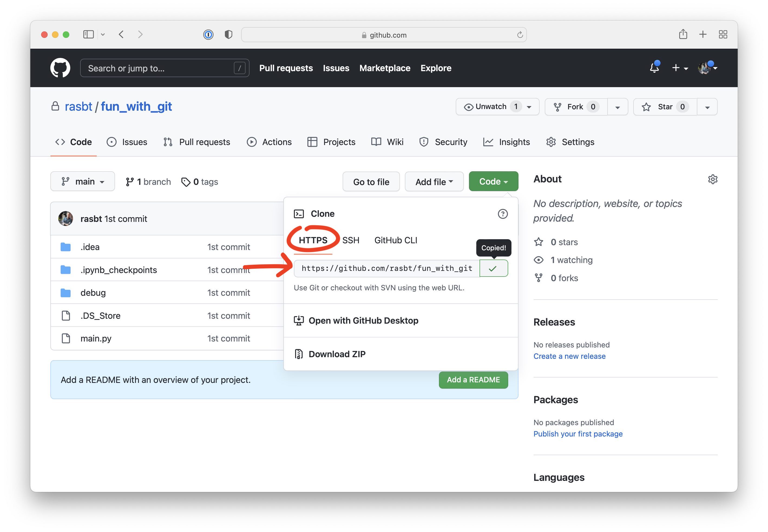This screenshot has height=532, width=768.
Task: View the 0 tags link
Action: click(x=199, y=182)
